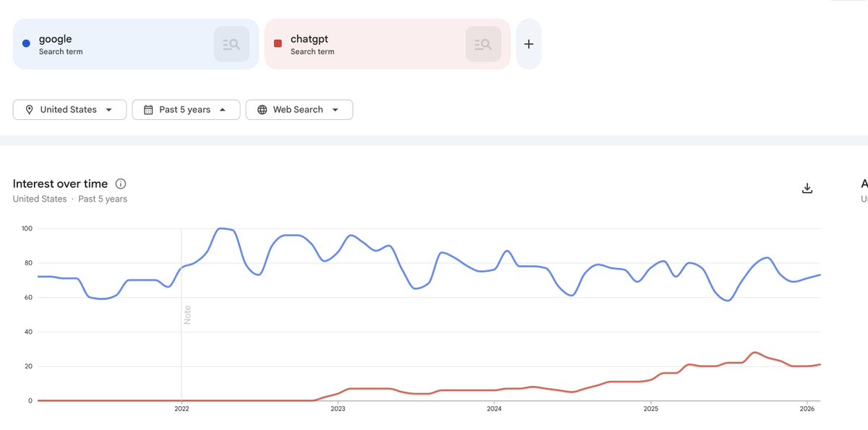Image resolution: width=868 pixels, height=430 pixels.
Task: Open search options icon in google term card
Action: pos(231,44)
